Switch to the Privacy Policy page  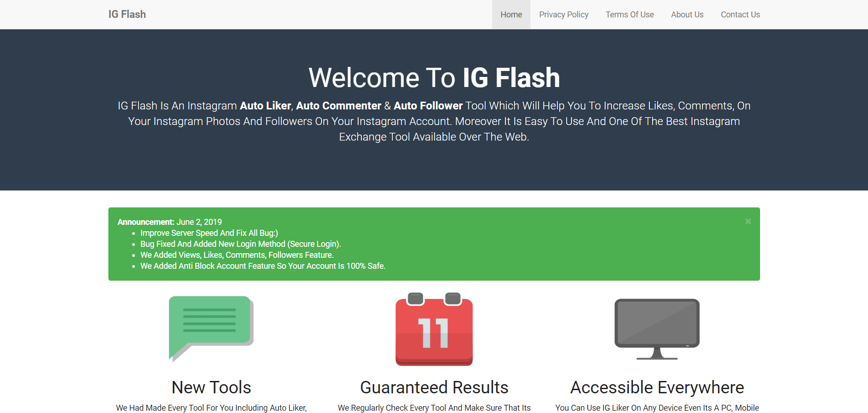pyautogui.click(x=563, y=14)
